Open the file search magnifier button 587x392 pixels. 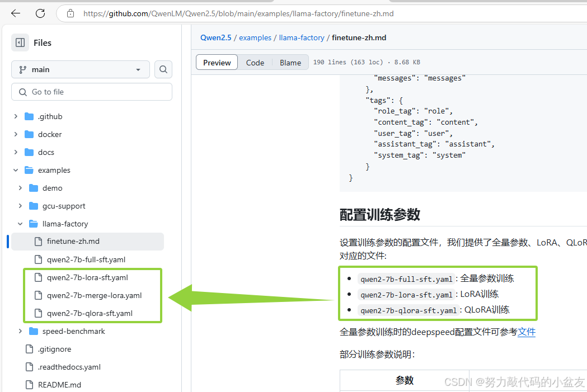[x=163, y=69]
